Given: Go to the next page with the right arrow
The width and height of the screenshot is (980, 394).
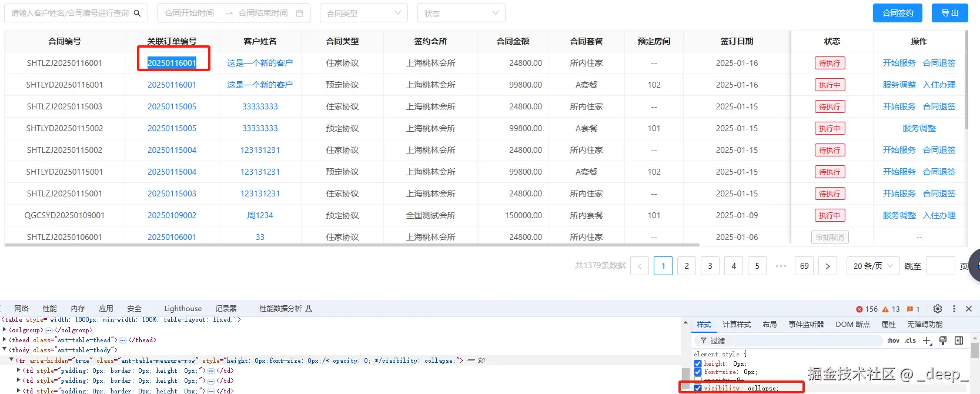Looking at the screenshot, I should point(828,266).
